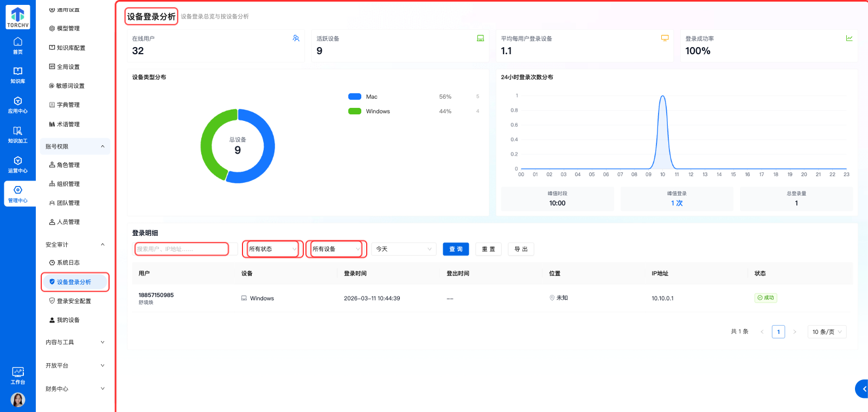Click the user avatar picture
The width and height of the screenshot is (868, 412).
[18, 400]
